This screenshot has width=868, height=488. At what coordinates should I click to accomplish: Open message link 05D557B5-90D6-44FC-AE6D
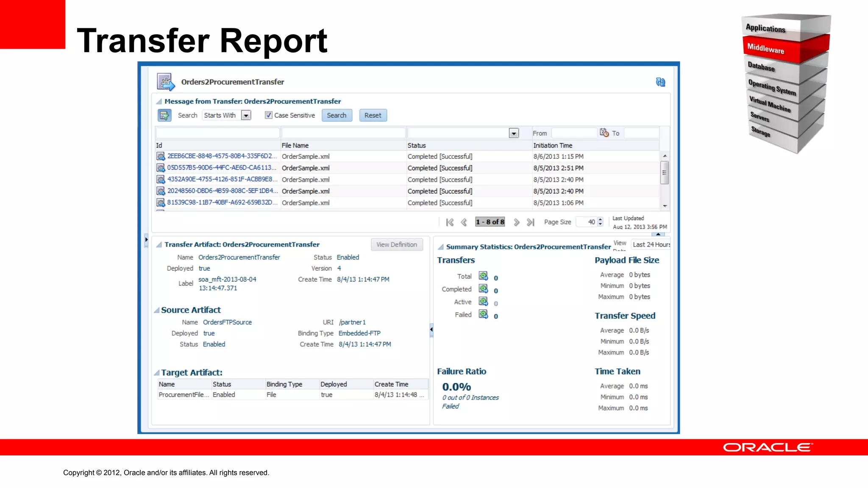tap(222, 168)
